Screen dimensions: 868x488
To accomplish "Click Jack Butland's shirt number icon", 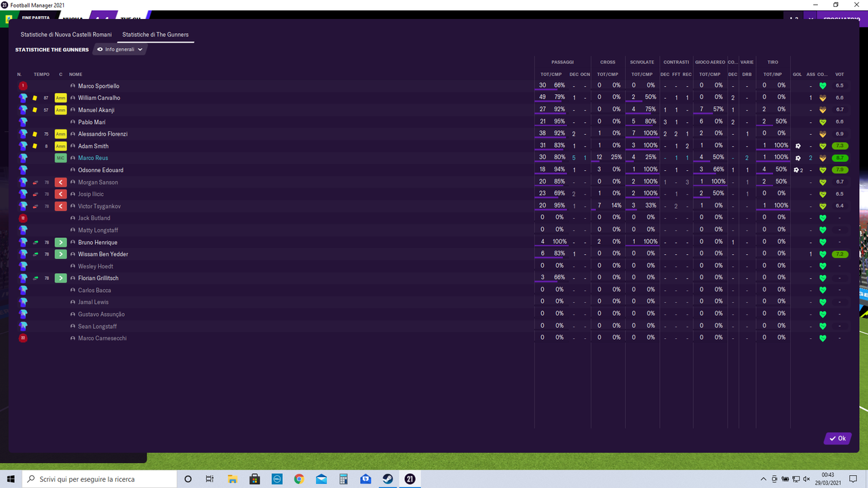I will 23,218.
